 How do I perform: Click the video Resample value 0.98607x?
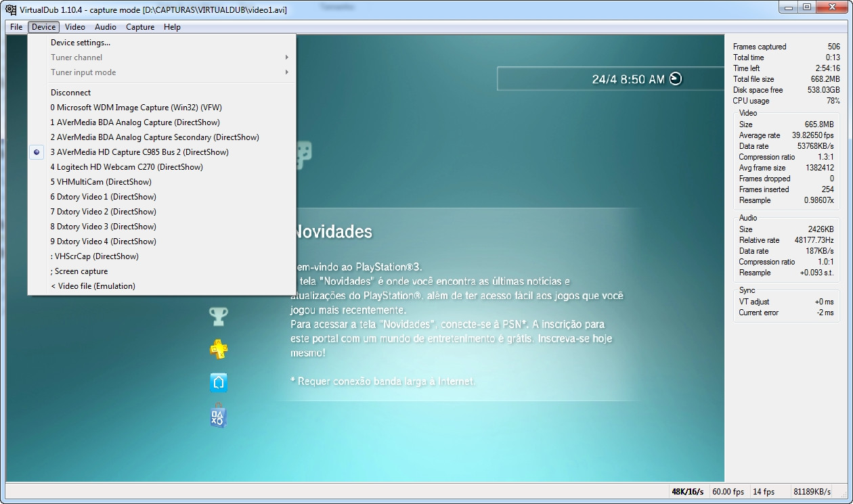pyautogui.click(x=818, y=200)
